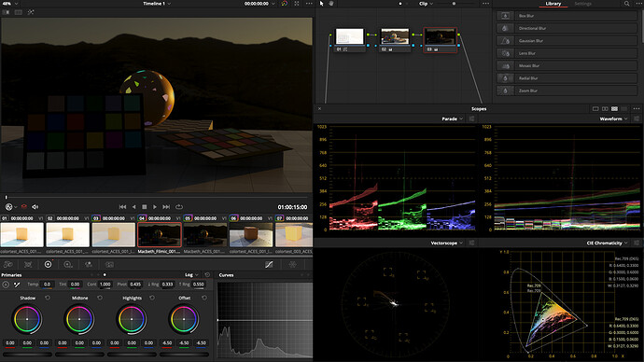Click the Midtone color wheel

click(79, 319)
